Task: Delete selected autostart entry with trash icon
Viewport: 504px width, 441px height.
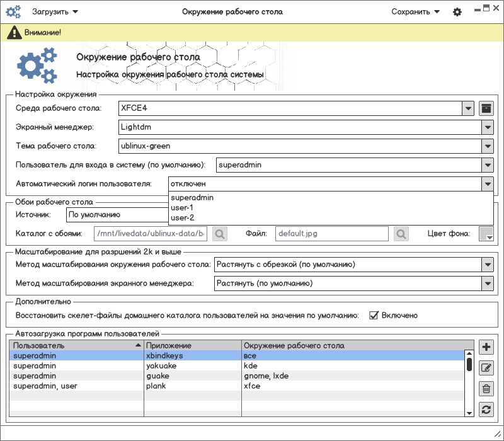Action: (486, 389)
